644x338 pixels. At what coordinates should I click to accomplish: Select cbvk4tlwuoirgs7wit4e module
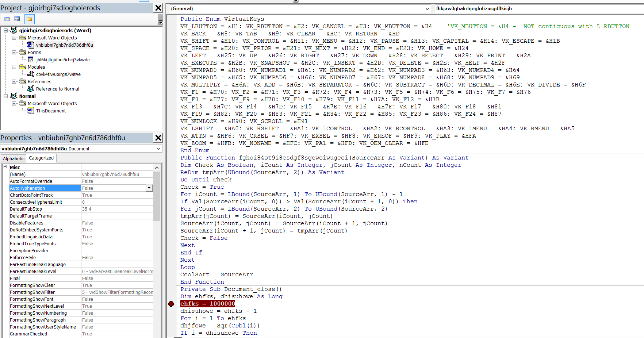(58, 74)
